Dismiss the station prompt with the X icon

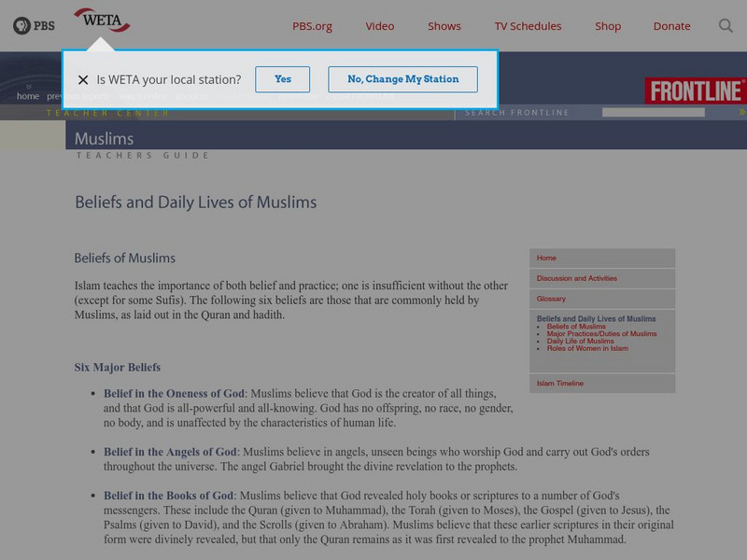pyautogui.click(x=84, y=79)
